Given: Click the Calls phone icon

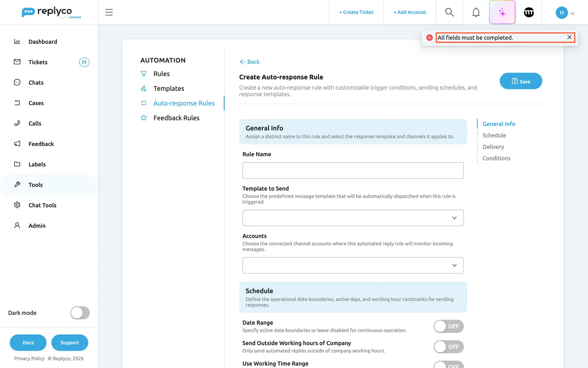Looking at the screenshot, I should point(17,123).
